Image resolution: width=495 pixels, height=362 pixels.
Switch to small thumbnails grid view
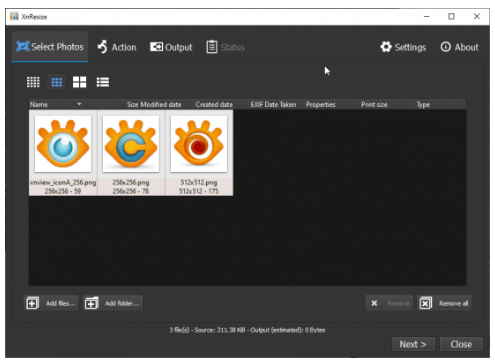coord(33,82)
